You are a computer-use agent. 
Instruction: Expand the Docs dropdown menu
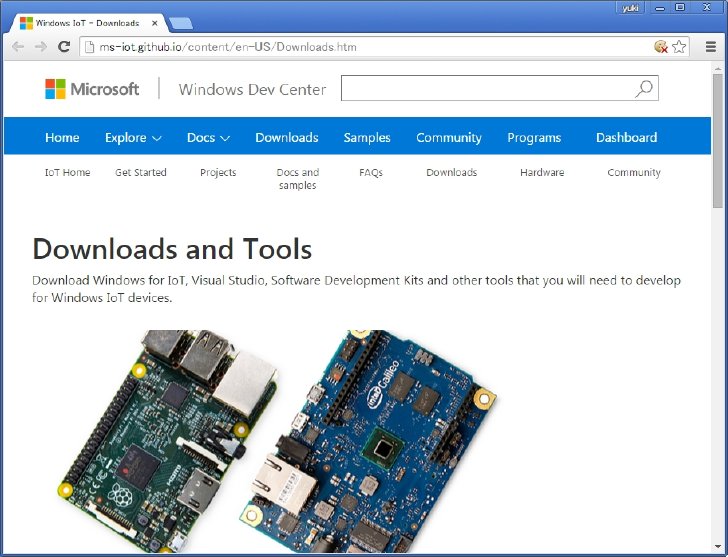[x=208, y=137]
